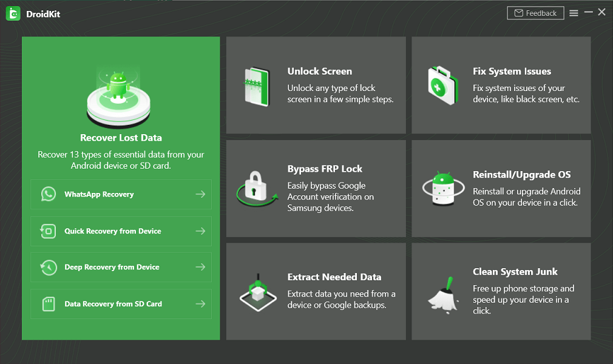Click the padlock Bypass FRP Lock icon
This screenshot has width=613, height=364.
point(256,189)
